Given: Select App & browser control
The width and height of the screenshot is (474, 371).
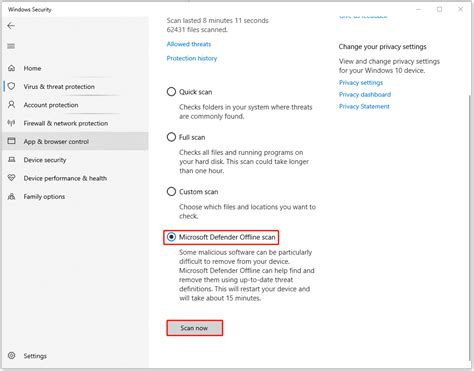Looking at the screenshot, I should tap(75, 141).
